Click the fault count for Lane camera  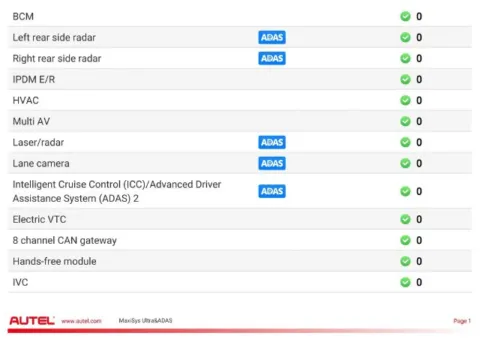coord(419,163)
